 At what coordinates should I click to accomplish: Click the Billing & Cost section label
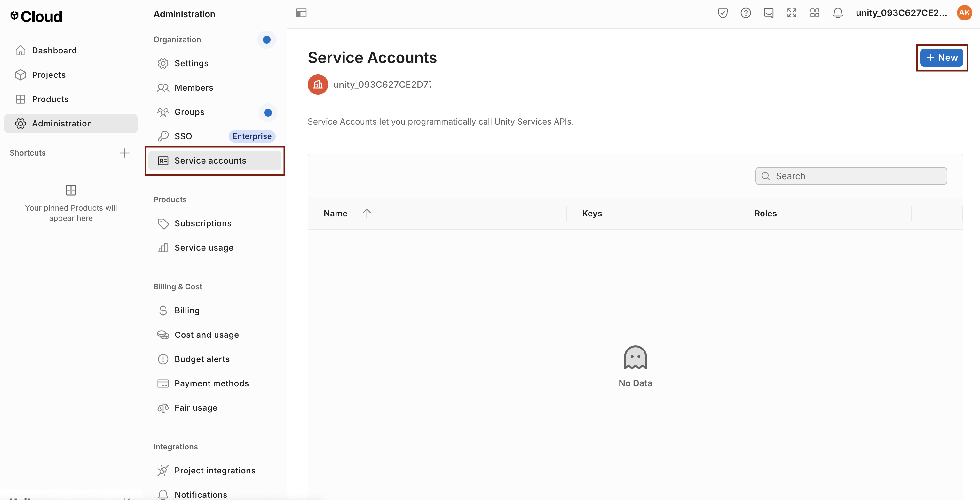tap(178, 286)
